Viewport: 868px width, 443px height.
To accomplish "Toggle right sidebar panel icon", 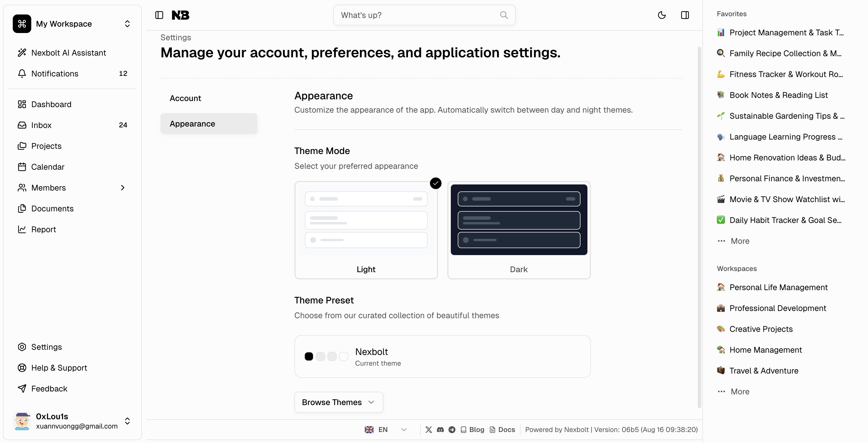I will click(685, 15).
